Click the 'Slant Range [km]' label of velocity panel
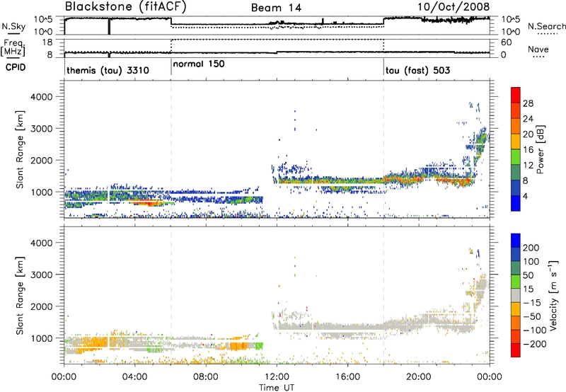Image resolution: width=566 pixels, height=392 pixels. (20, 295)
